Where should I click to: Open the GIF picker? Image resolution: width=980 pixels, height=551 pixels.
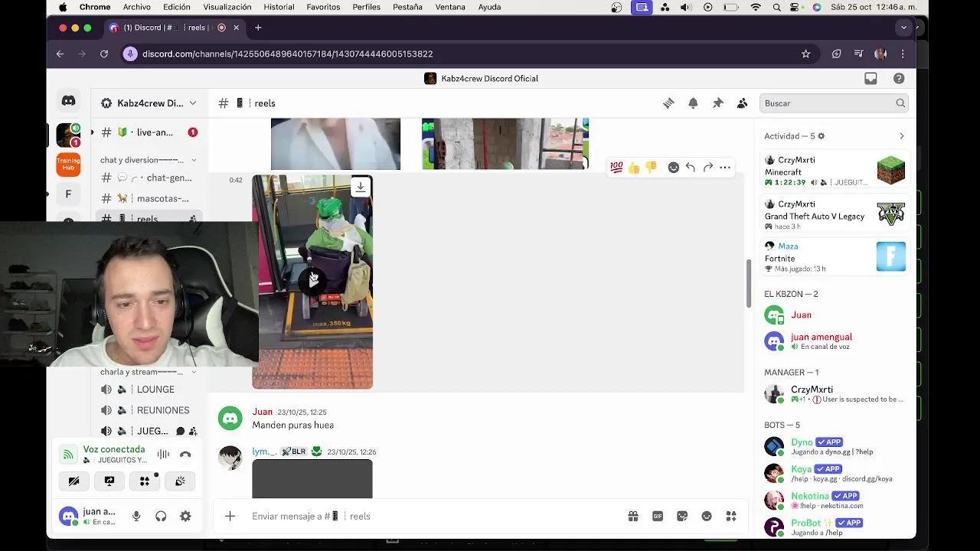[x=658, y=517]
